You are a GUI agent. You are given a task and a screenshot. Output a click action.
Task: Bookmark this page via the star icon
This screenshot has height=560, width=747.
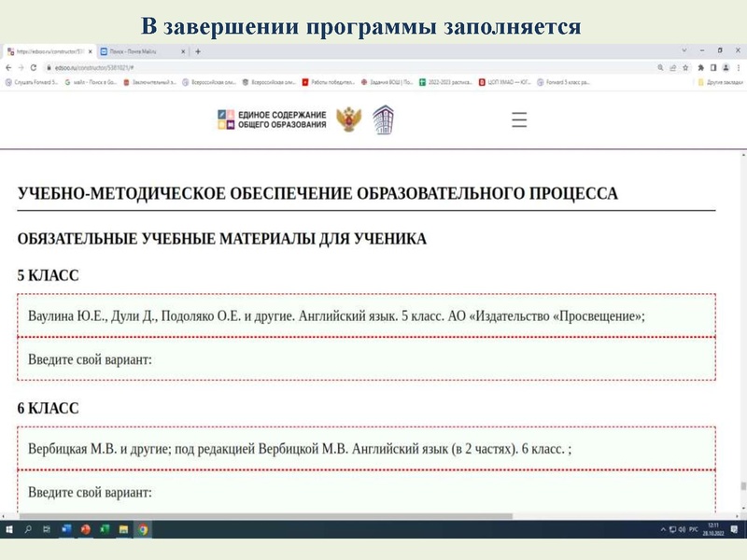coord(685,68)
